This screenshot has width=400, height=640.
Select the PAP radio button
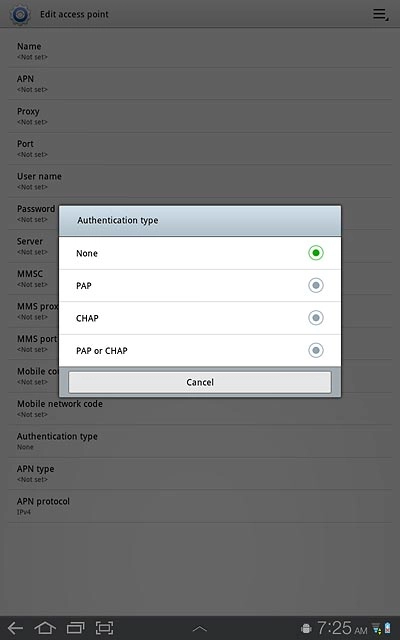[316, 285]
